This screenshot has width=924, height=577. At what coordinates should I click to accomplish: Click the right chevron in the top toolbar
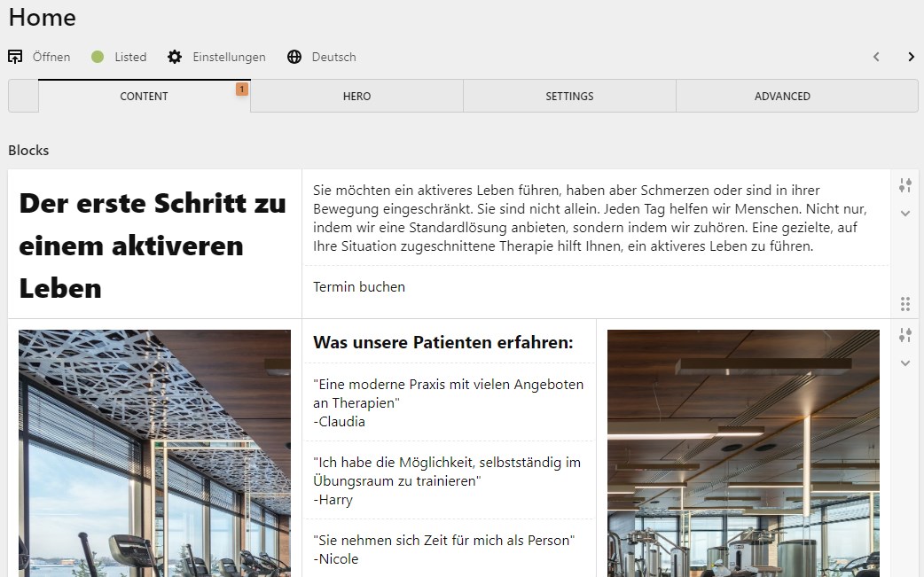pyautogui.click(x=911, y=56)
